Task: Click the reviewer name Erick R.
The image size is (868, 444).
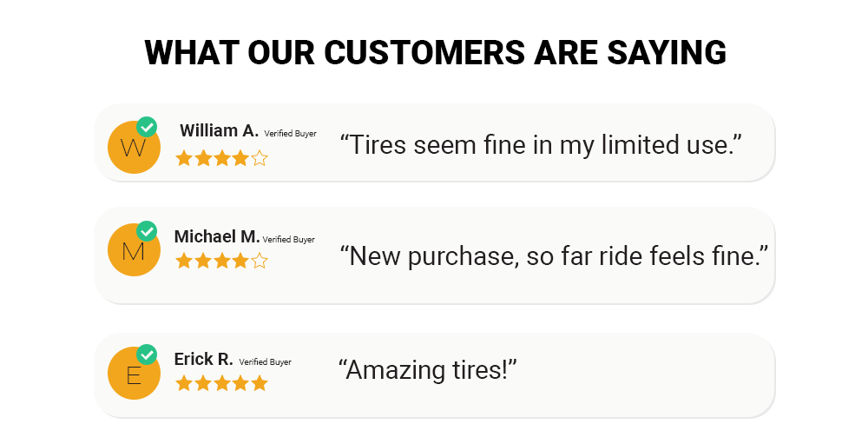Action: [x=204, y=359]
